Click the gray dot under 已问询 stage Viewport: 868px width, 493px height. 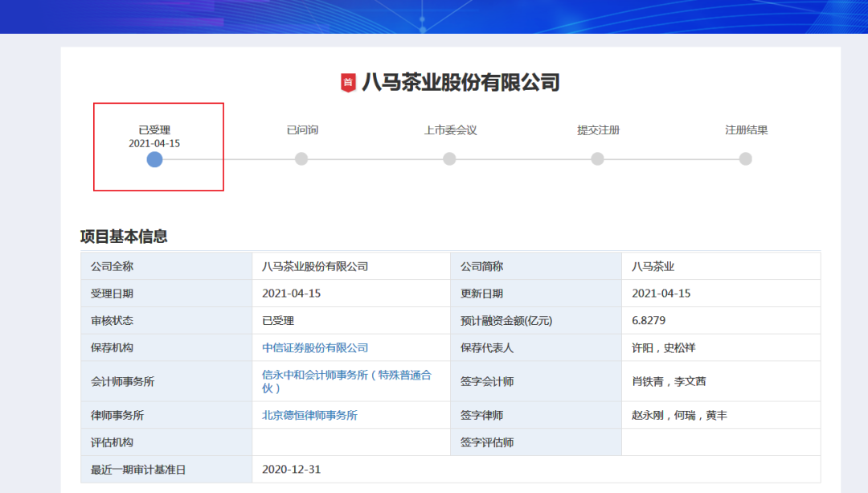pos(301,159)
